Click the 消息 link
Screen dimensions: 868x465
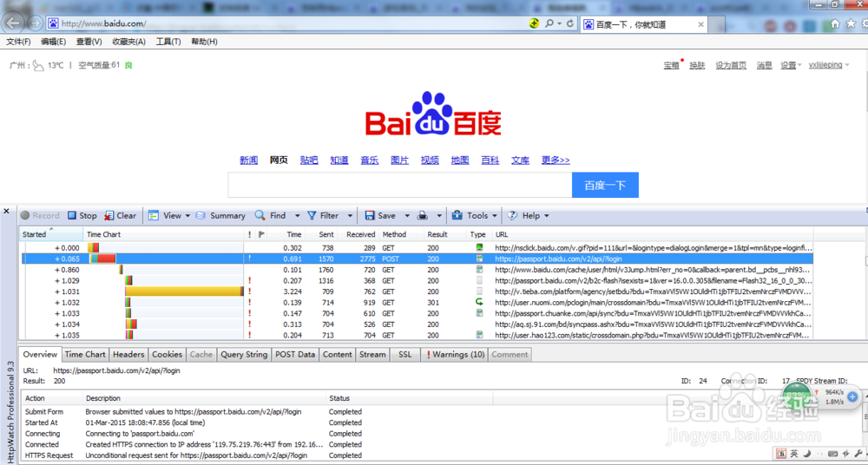[x=764, y=65]
